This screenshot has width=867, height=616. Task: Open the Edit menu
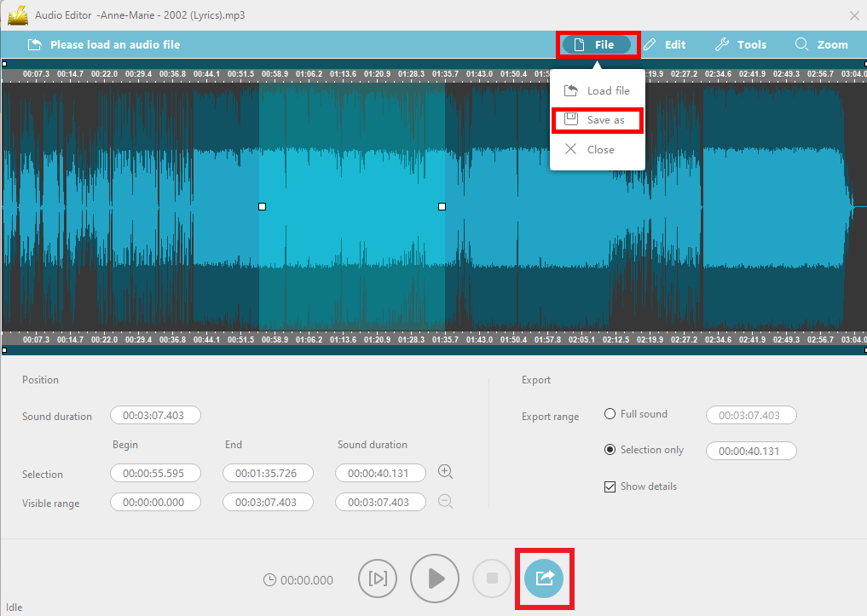(665, 45)
